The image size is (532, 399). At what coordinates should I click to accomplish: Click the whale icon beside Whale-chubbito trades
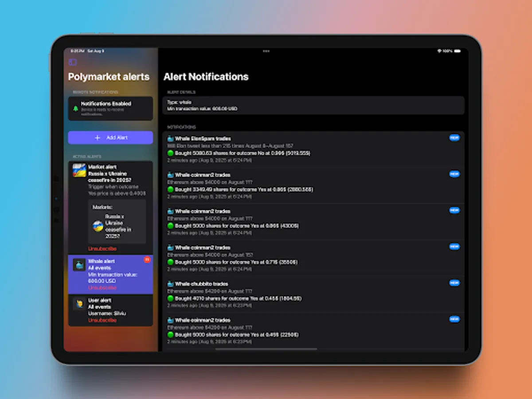pyautogui.click(x=169, y=284)
